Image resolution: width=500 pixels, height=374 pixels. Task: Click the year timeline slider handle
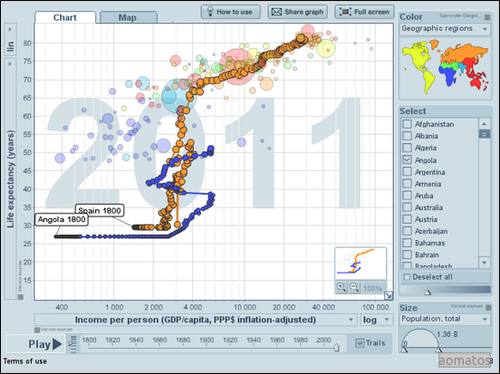tap(336, 347)
